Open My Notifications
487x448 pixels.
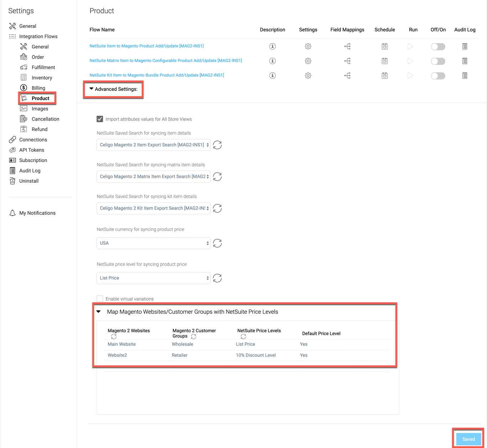(x=32, y=213)
